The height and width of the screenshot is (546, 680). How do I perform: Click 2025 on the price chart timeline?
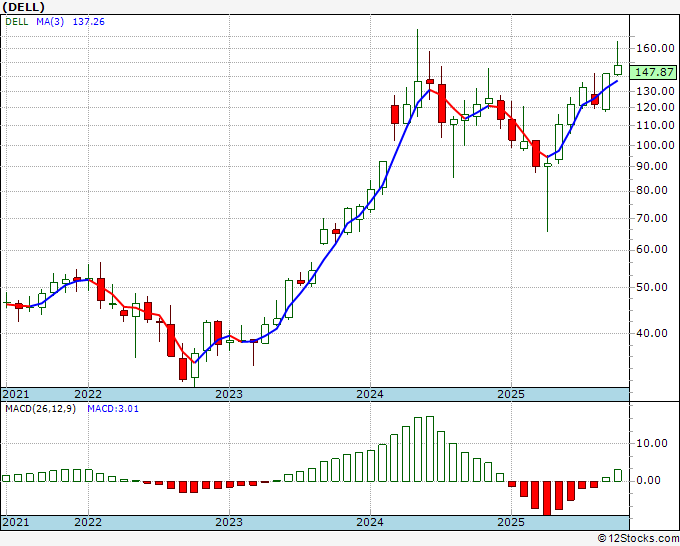511,394
